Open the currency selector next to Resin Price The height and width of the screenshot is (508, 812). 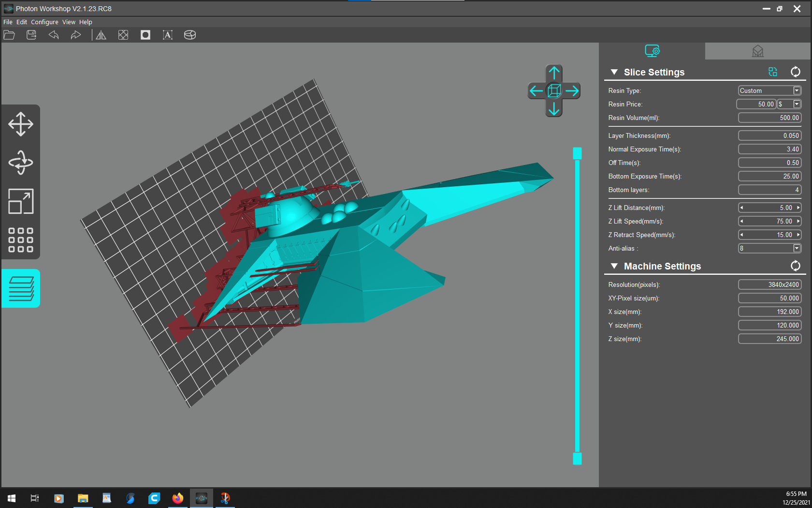797,104
